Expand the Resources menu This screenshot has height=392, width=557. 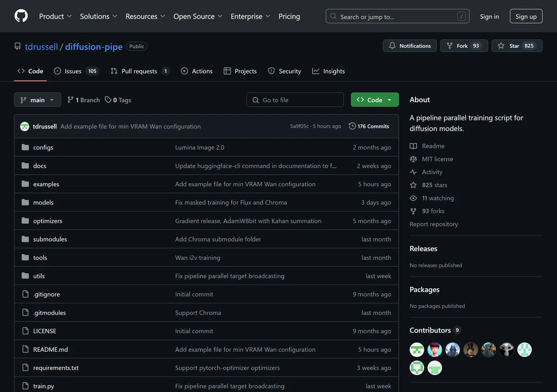(x=145, y=16)
